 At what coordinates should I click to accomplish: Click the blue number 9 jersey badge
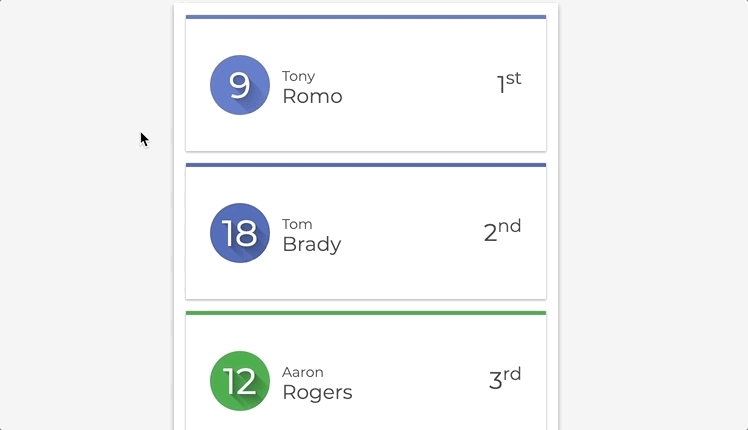point(240,85)
